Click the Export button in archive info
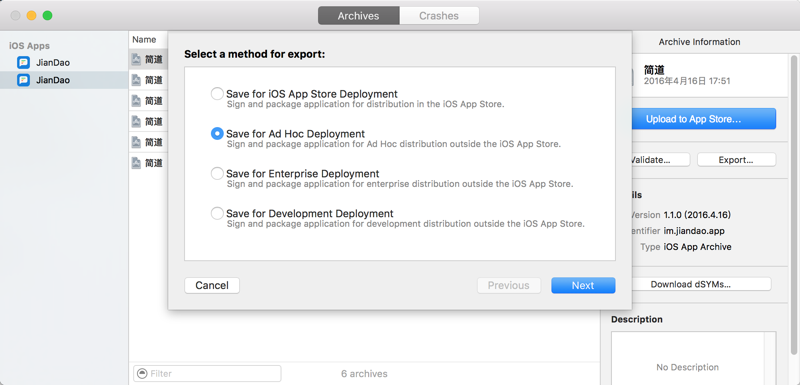Image resolution: width=800 pixels, height=385 pixels. 736,160
